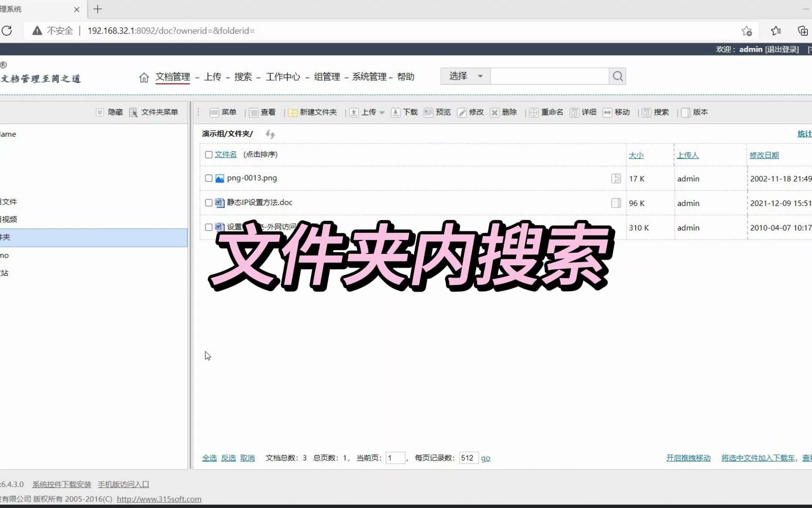Image resolution: width=812 pixels, height=508 pixels.
Task: Click 手机版访问入口 link
Action: (124, 484)
